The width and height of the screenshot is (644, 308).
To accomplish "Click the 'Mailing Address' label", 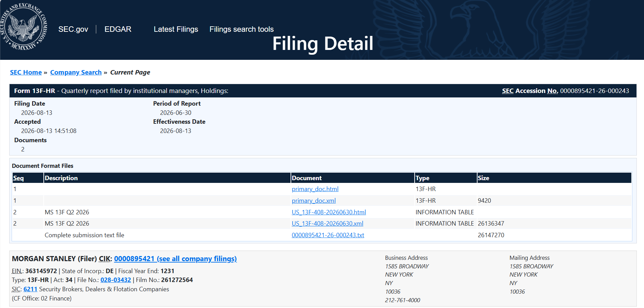I will click(529, 258).
